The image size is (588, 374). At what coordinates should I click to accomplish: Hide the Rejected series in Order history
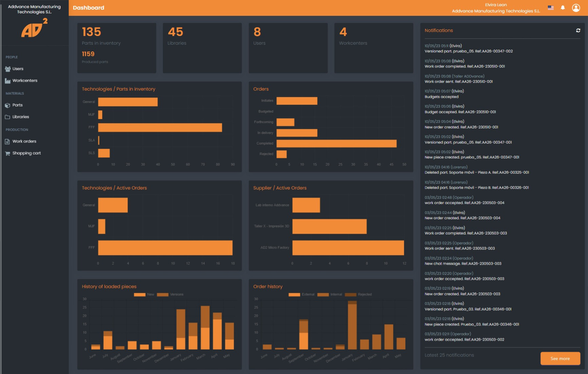358,294
